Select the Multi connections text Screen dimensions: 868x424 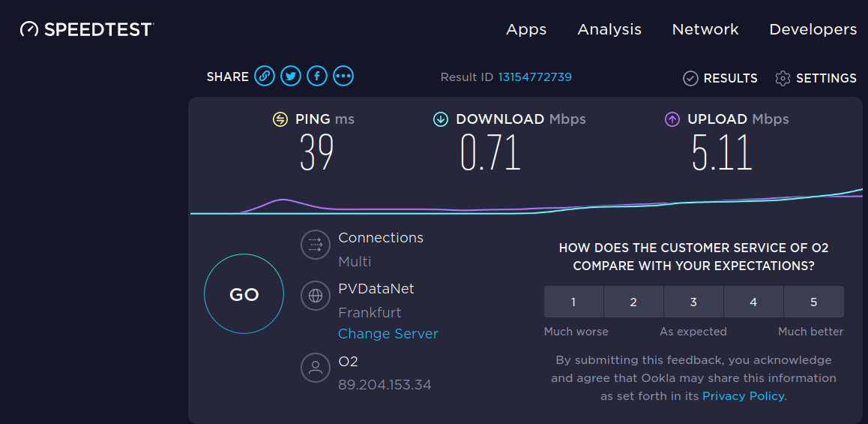pos(355,262)
